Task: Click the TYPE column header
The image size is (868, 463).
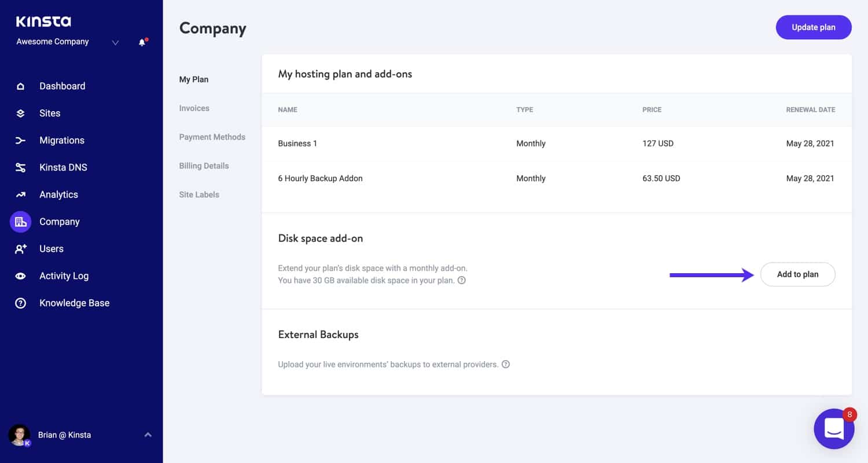Action: pos(525,109)
